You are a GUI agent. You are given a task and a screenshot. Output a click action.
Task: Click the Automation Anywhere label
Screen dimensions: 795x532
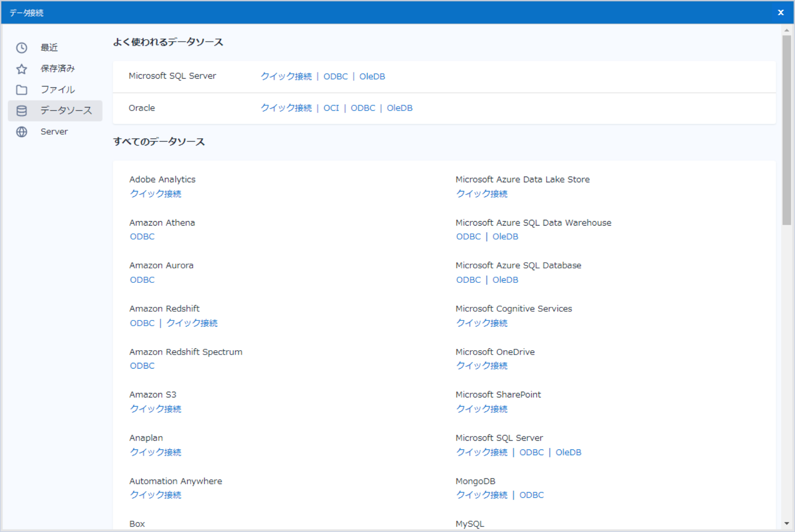click(x=176, y=481)
